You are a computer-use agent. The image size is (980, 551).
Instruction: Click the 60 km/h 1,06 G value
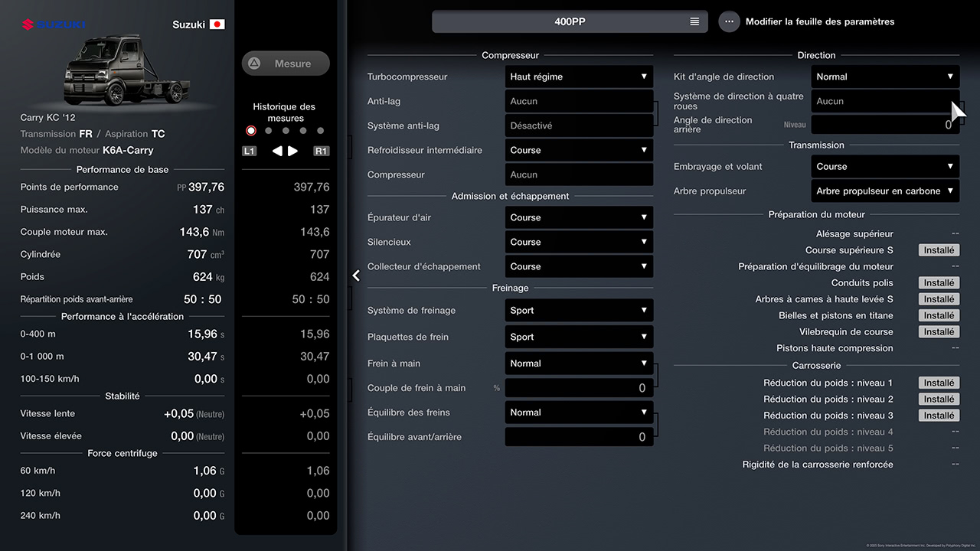click(209, 471)
